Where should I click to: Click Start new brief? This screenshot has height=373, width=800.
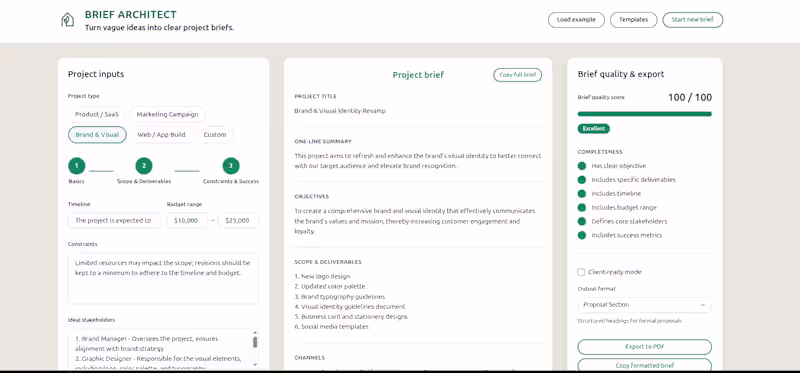pyautogui.click(x=692, y=20)
